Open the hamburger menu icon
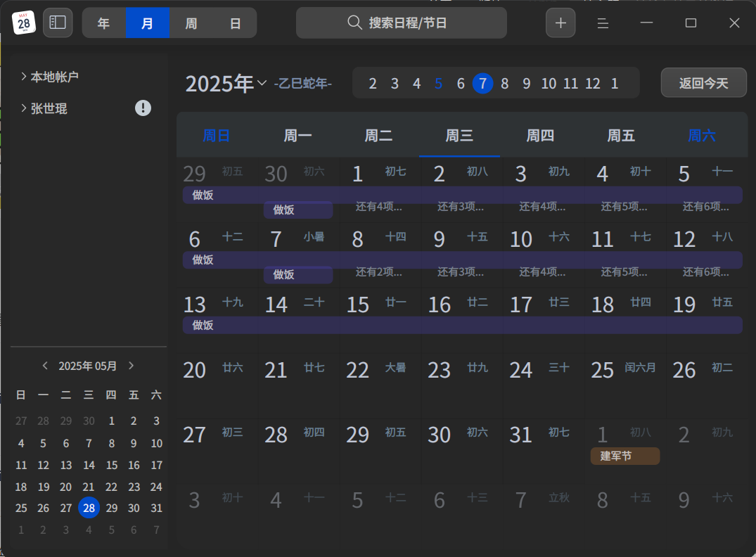756x557 pixels. [x=603, y=23]
